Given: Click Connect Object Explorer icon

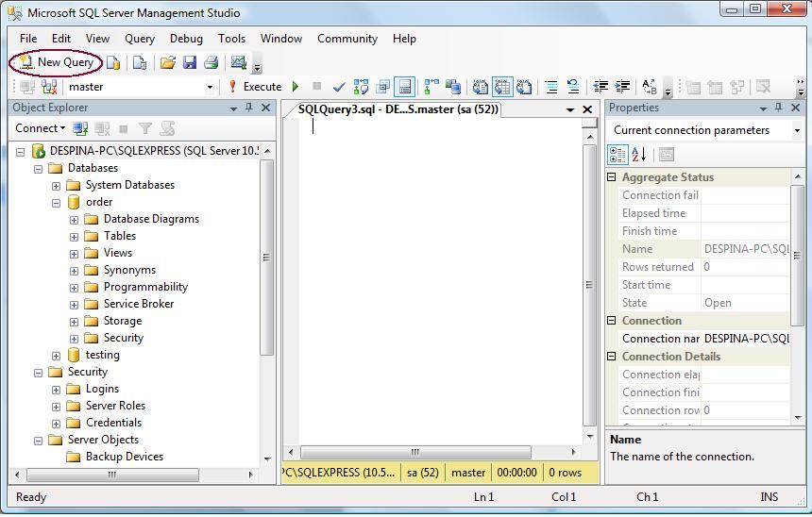Looking at the screenshot, I should (79, 128).
